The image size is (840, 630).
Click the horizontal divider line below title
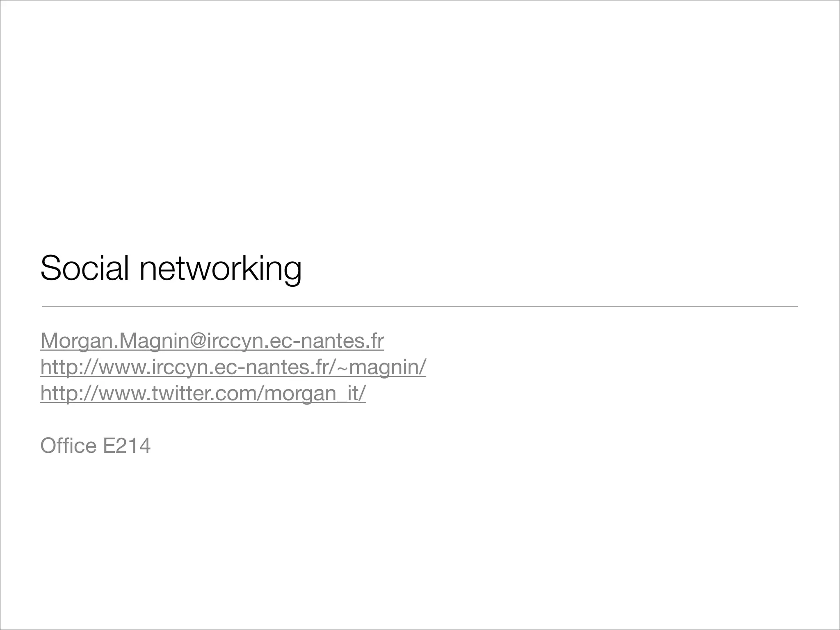[420, 306]
